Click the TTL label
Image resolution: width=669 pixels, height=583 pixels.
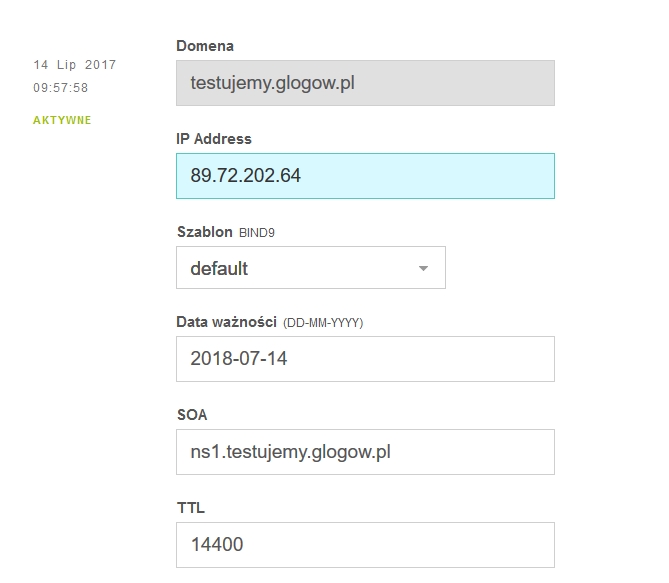[x=191, y=508]
